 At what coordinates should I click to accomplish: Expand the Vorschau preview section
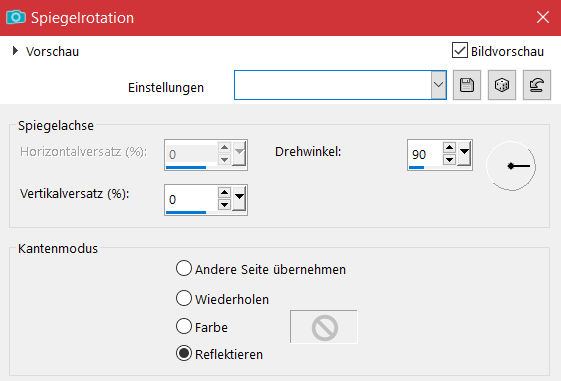pyautogui.click(x=15, y=51)
